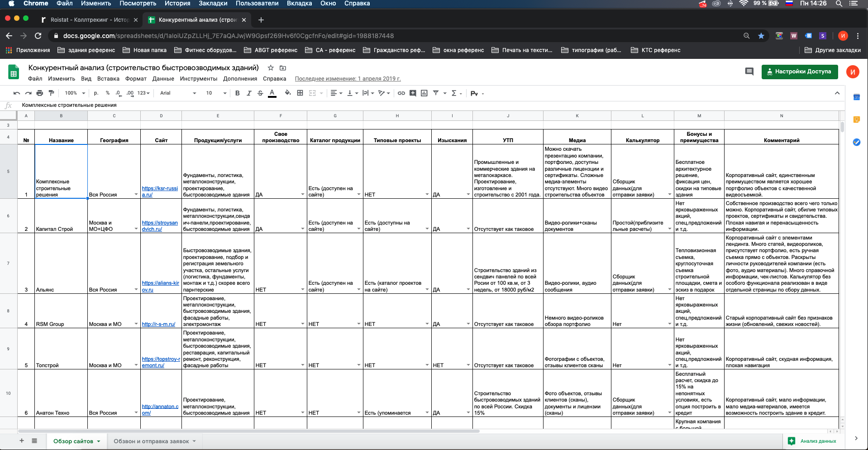Switch to Обзвон и отправка заявок sheet

click(154, 441)
